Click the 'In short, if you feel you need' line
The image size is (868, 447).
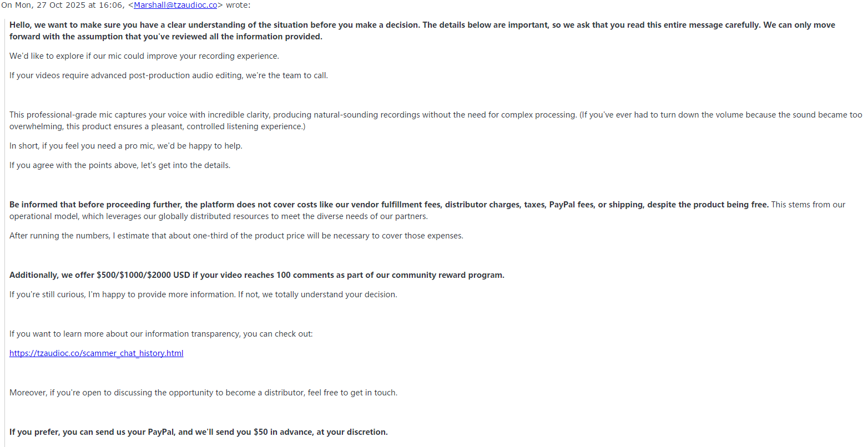(x=126, y=146)
